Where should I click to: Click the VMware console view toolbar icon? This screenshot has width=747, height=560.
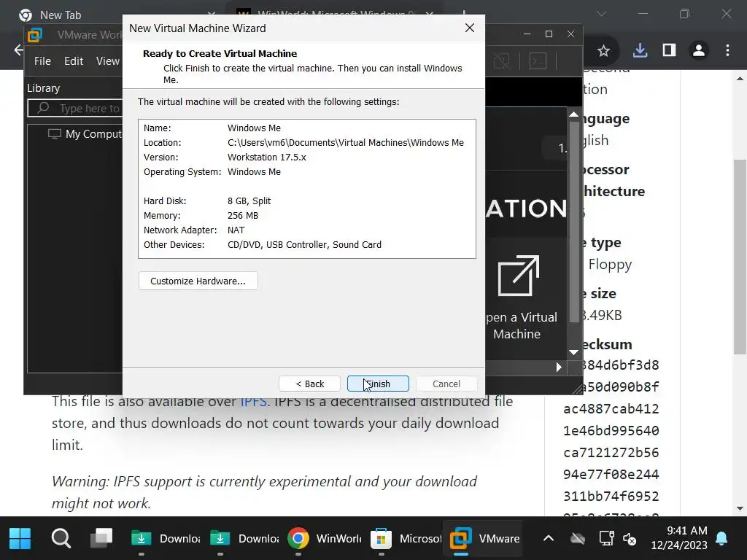point(538,61)
